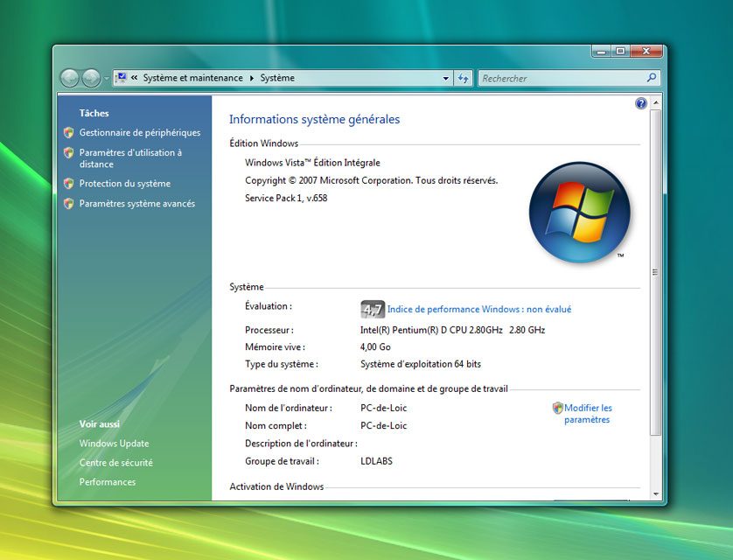
Task: Select 'Système et maintenance' breadcrumb
Action: click(192, 78)
